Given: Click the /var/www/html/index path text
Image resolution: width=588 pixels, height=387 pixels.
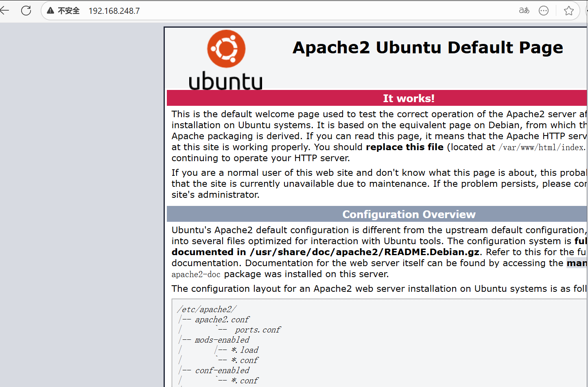Looking at the screenshot, I should [542, 147].
